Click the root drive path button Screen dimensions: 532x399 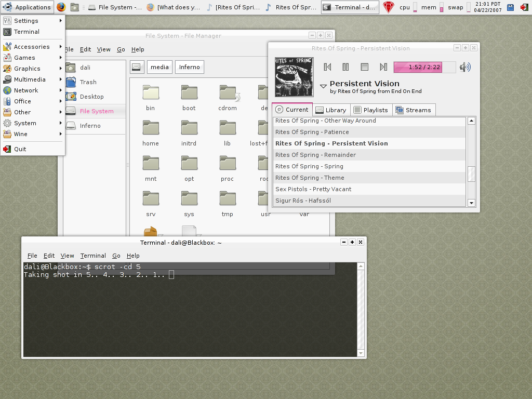[137, 67]
